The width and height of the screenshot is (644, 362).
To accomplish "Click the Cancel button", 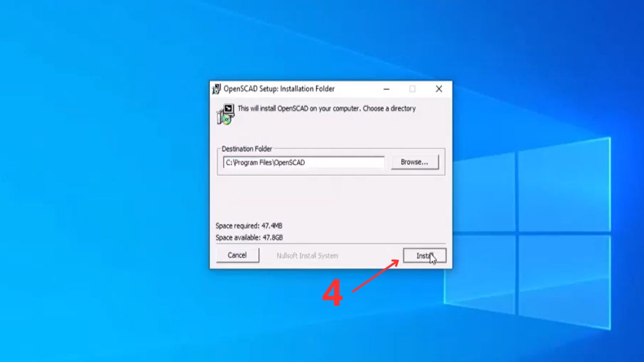I will pyautogui.click(x=237, y=255).
